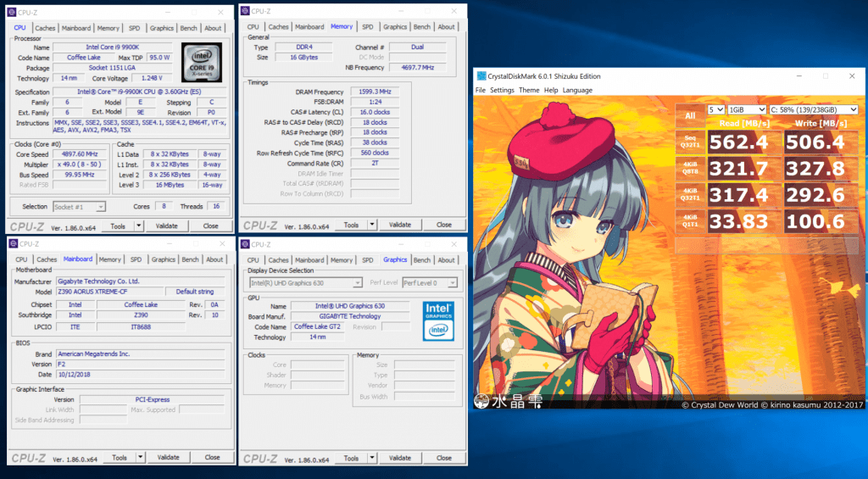Viewport: 868px width, 479px height.
Task: Click the DRAM Frequency value 1599.3 MHz
Action: point(375,92)
